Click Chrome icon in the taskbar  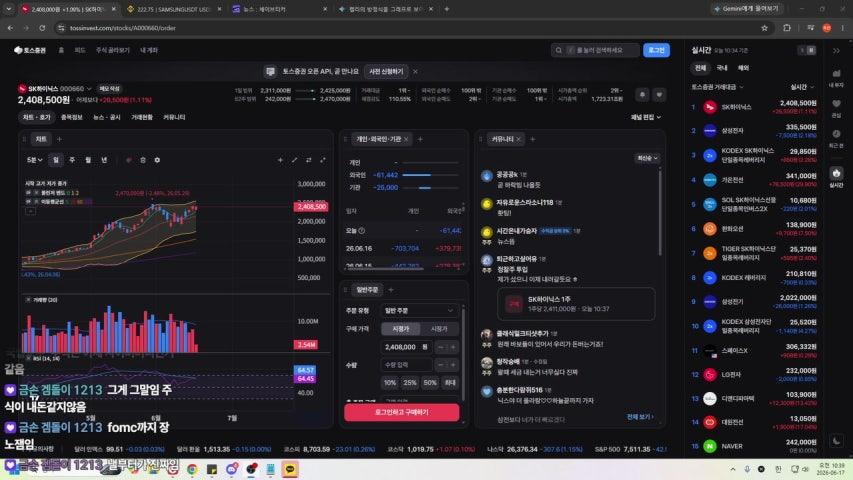coord(192,469)
